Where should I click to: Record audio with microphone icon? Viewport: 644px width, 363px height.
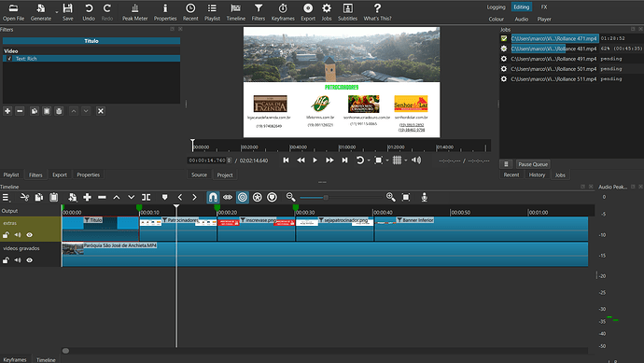[425, 198]
